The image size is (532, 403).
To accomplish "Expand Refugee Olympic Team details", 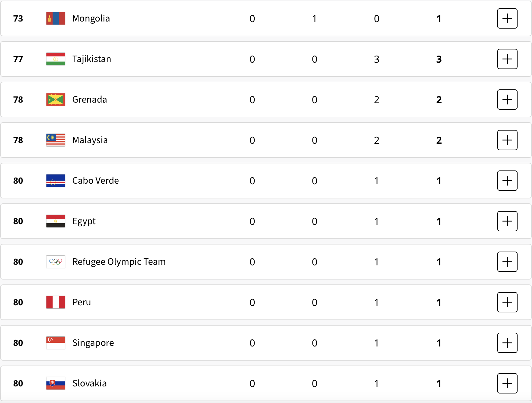I will click(x=507, y=262).
